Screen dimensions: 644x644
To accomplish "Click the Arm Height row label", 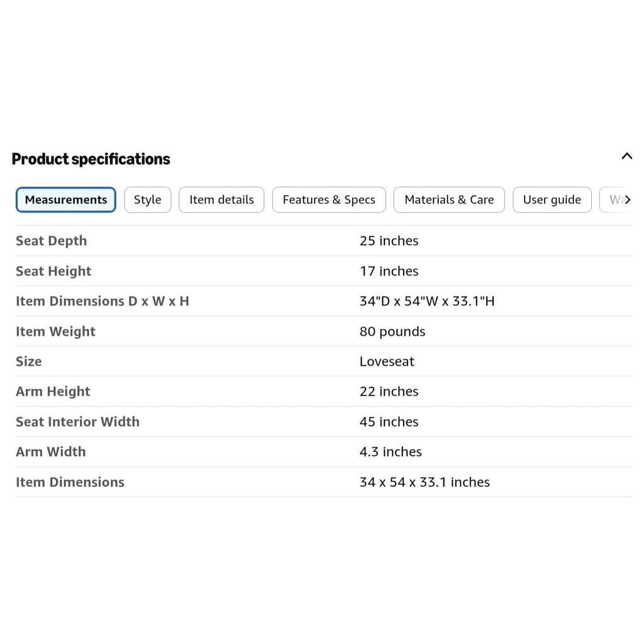I will (53, 391).
